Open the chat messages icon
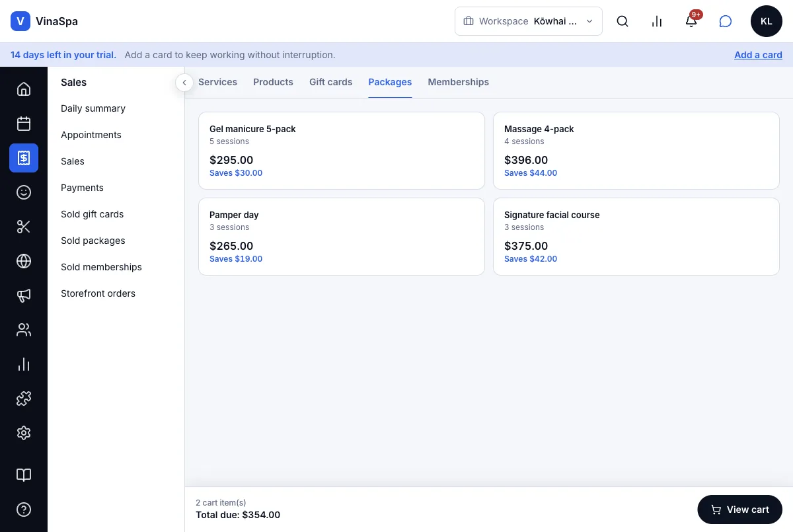 pos(726,21)
